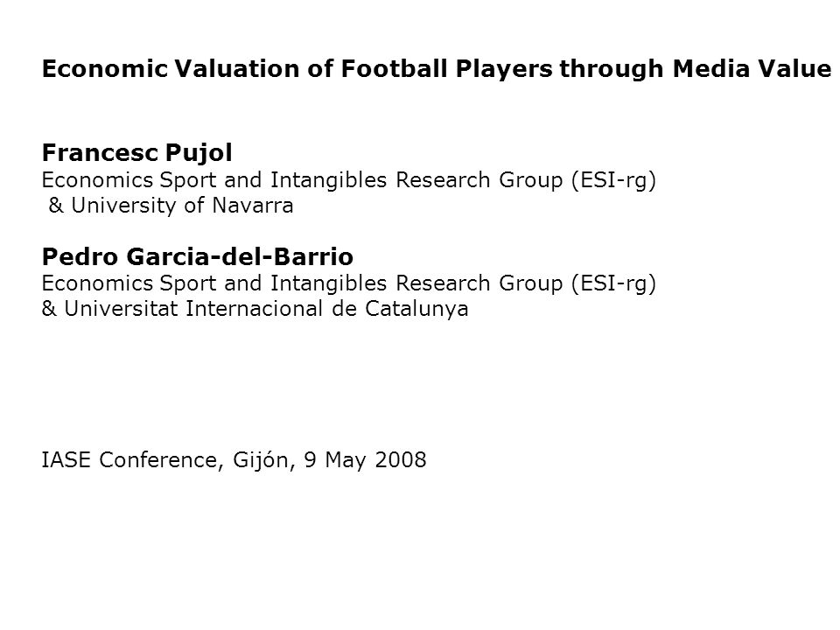840x630 pixels.
Task: Click the first 'Economics Sport and Intangibles Research Group' line
Action: click(x=349, y=180)
